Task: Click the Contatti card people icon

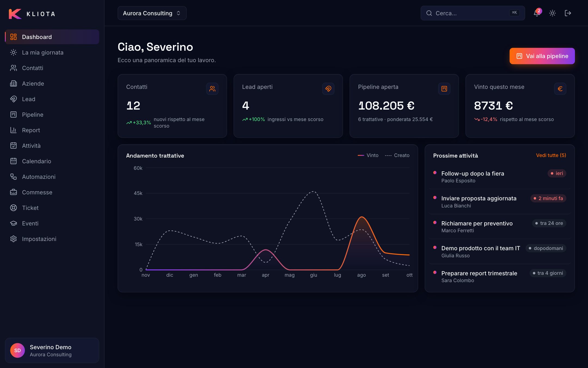Action: click(212, 89)
